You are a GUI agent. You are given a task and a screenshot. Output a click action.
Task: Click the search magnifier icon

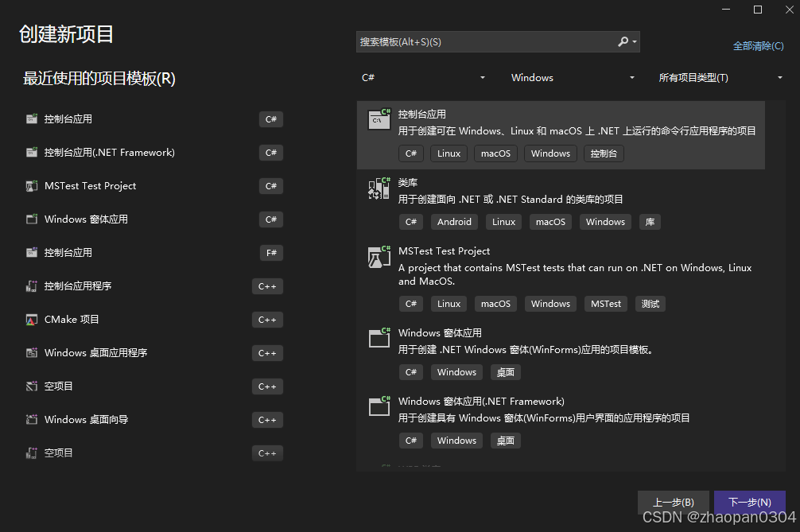click(623, 42)
